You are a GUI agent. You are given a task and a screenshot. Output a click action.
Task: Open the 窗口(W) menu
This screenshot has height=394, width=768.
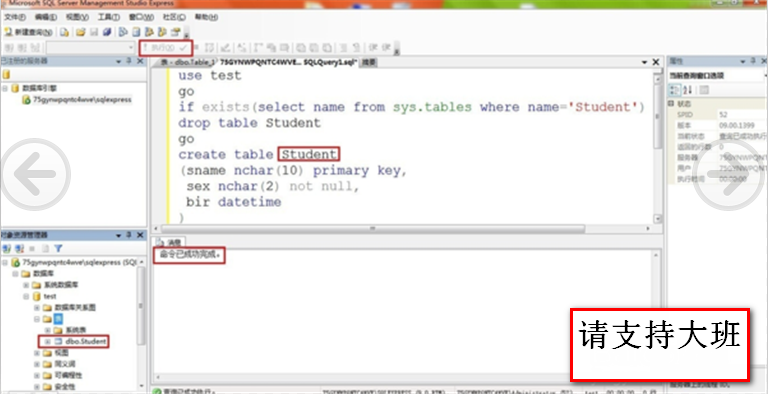click(142, 17)
